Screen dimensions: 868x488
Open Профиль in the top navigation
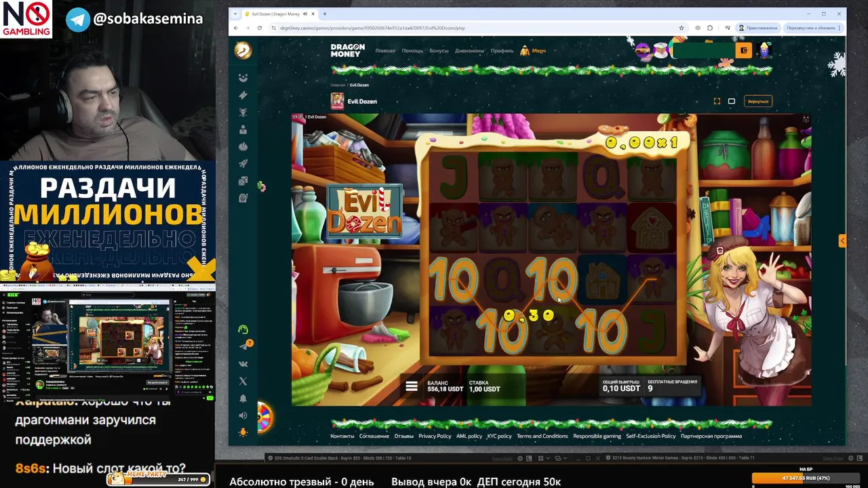[x=502, y=51]
